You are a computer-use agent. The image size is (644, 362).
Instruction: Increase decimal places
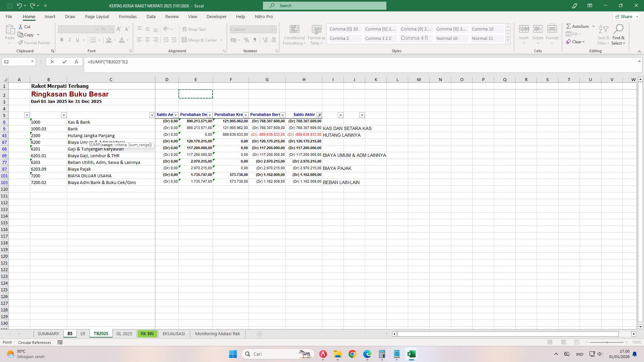[x=265, y=40]
